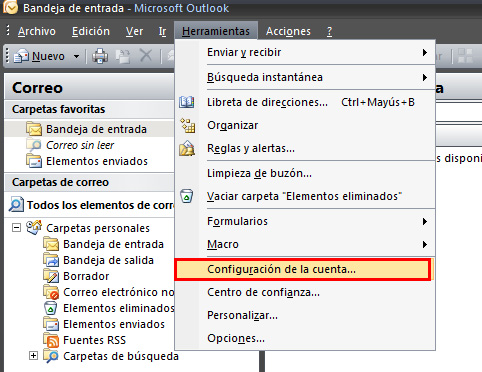This screenshot has width=482, height=372.
Task: Click the recycle bin icon in menu
Action: [187, 196]
